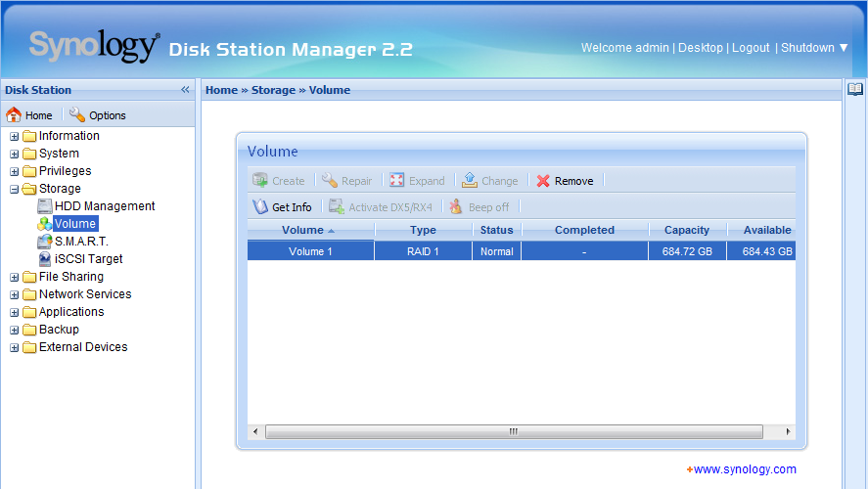Expand the Information tree node
Viewport: 868px width, 489px height.
pyautogui.click(x=15, y=137)
